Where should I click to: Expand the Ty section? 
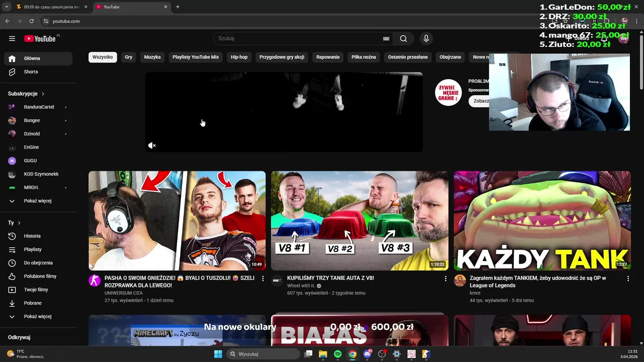click(x=14, y=223)
